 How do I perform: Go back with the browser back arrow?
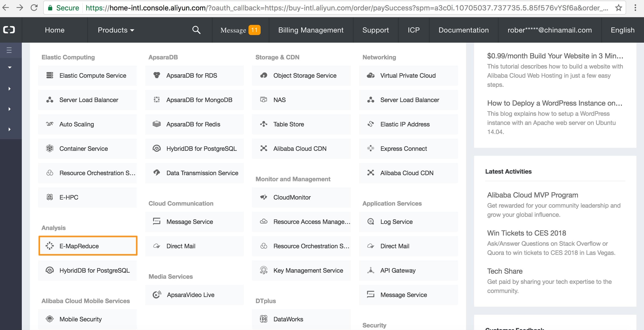pyautogui.click(x=6, y=8)
